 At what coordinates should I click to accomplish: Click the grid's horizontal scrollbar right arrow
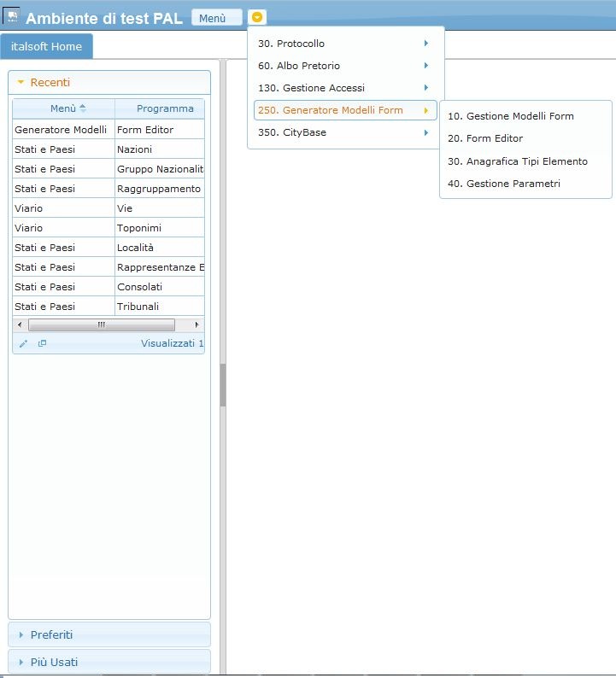pos(197,324)
